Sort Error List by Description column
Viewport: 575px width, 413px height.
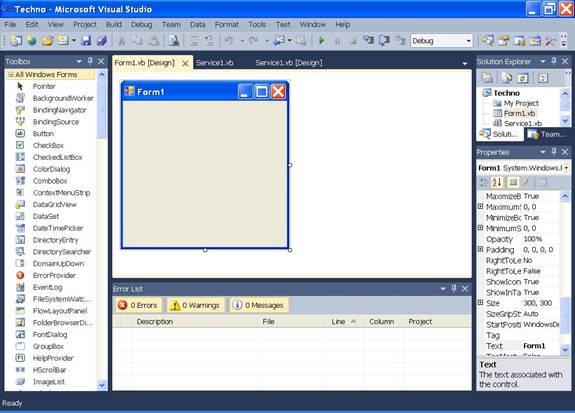coord(194,322)
